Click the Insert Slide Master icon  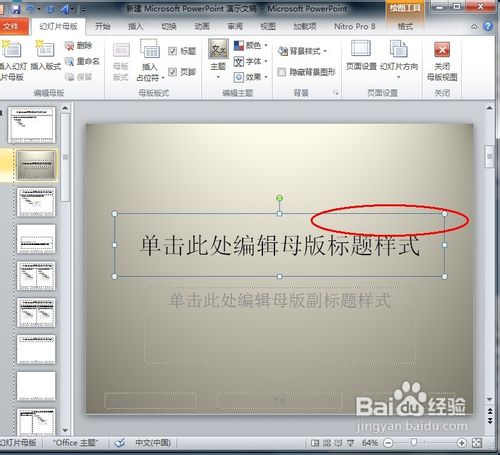click(x=11, y=49)
